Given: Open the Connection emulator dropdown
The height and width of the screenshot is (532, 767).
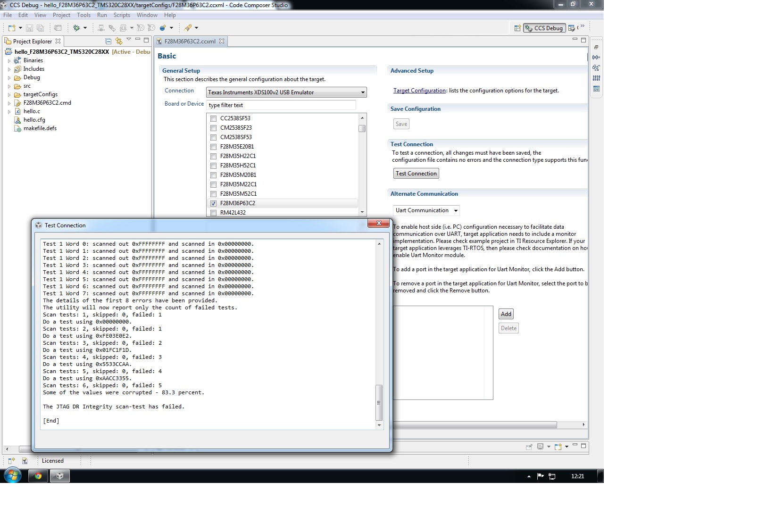Looking at the screenshot, I should (362, 92).
